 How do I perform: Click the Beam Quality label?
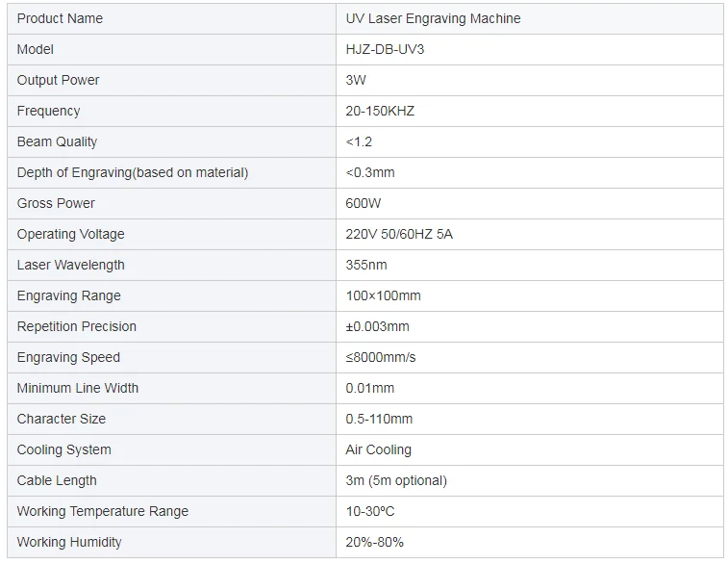click(x=57, y=141)
